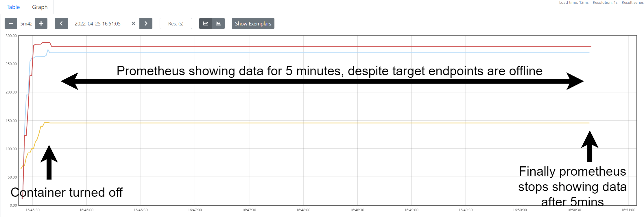
Task: Click the 0.00 y-axis label
Action: (x=13, y=205)
